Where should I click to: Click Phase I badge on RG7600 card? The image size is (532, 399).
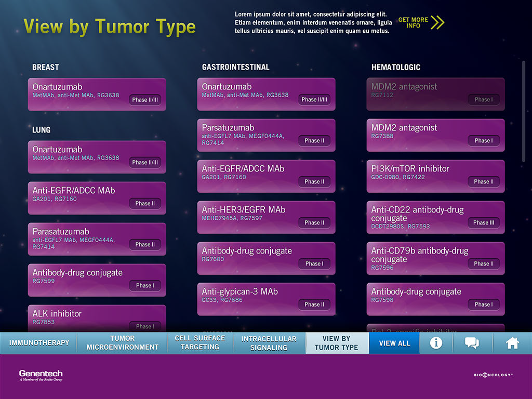coord(314,263)
